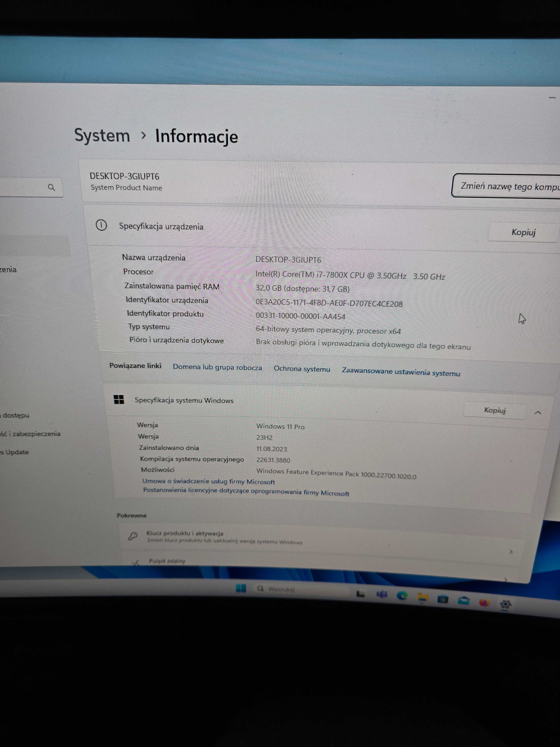560x747 pixels.
Task: Click the arrow on Klucz produktu i aktywacja row
Action: tap(511, 551)
